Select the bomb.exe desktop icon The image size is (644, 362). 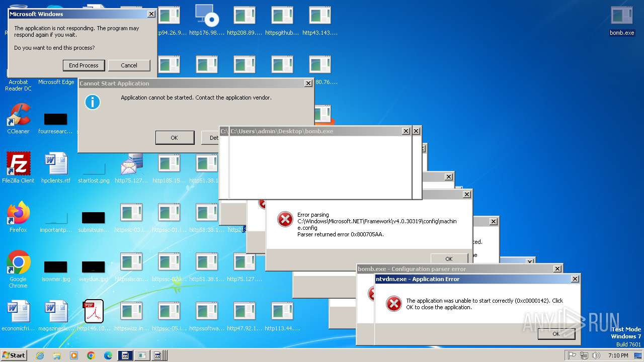(622, 21)
